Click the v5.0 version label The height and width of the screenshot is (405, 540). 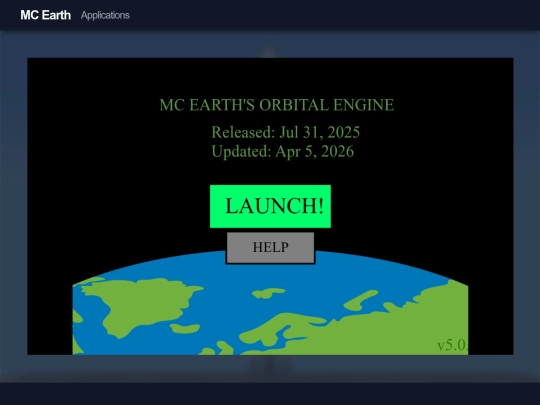pos(453,345)
